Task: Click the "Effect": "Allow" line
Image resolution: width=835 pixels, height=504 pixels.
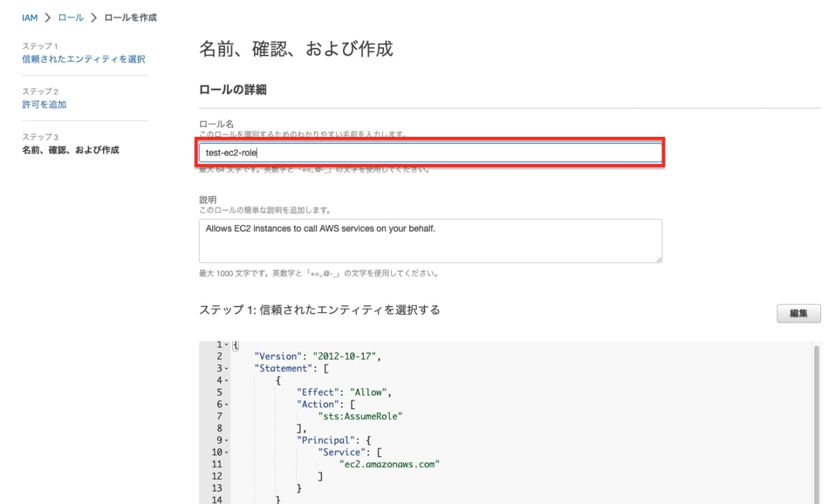Action: [344, 392]
